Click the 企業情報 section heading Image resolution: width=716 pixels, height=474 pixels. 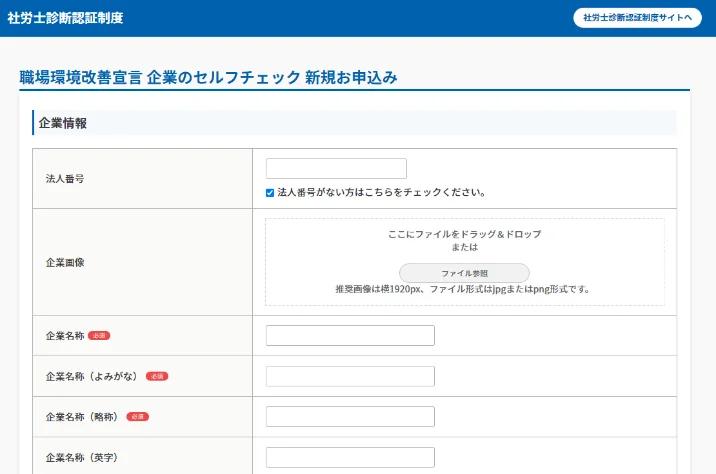click(x=63, y=123)
